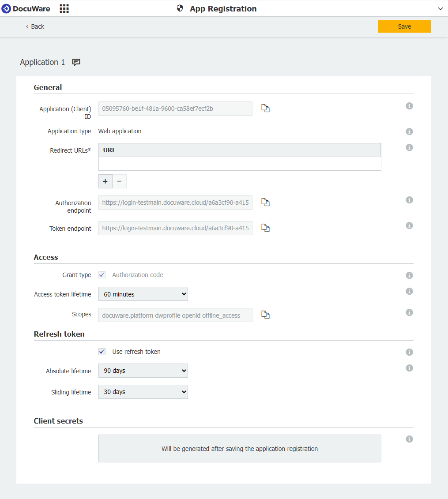This screenshot has height=499, width=448.
Task: Go Back to the previous page
Action: (34, 26)
